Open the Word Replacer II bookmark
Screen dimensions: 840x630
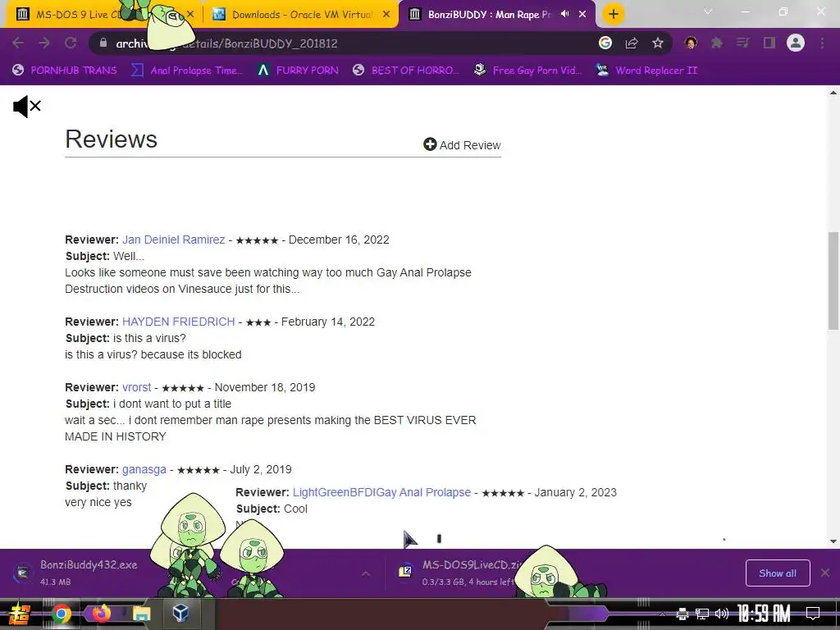(646, 71)
